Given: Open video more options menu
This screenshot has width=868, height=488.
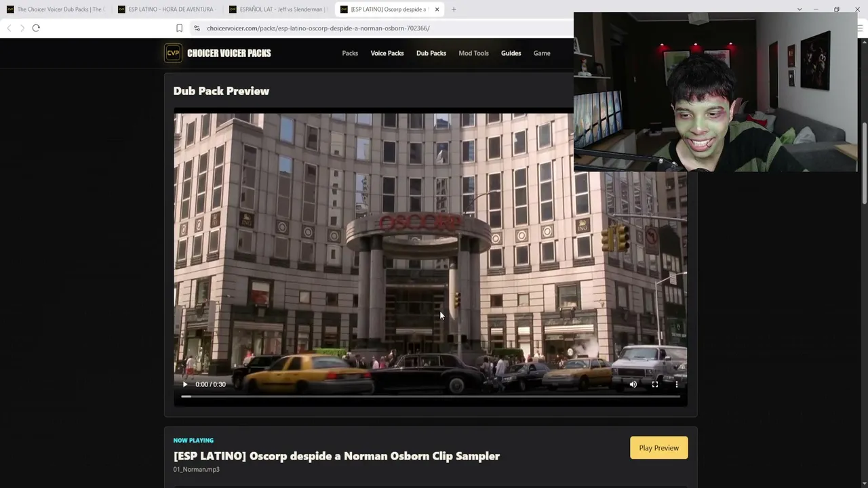Looking at the screenshot, I should (677, 384).
